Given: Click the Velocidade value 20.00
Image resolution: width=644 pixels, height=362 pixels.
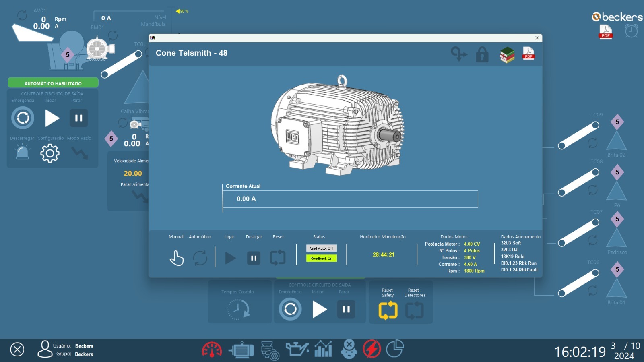Looking at the screenshot, I should pos(133,174).
